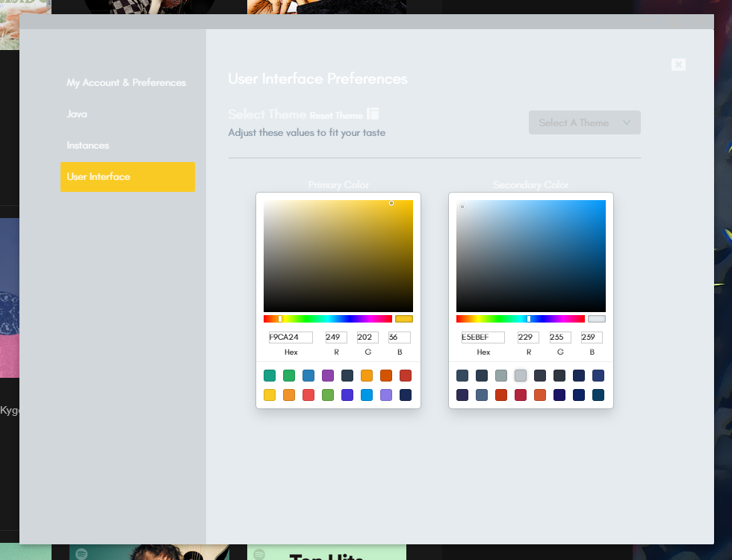Pick the red-orange Secondary swatch beside steel blue

tap(501, 395)
